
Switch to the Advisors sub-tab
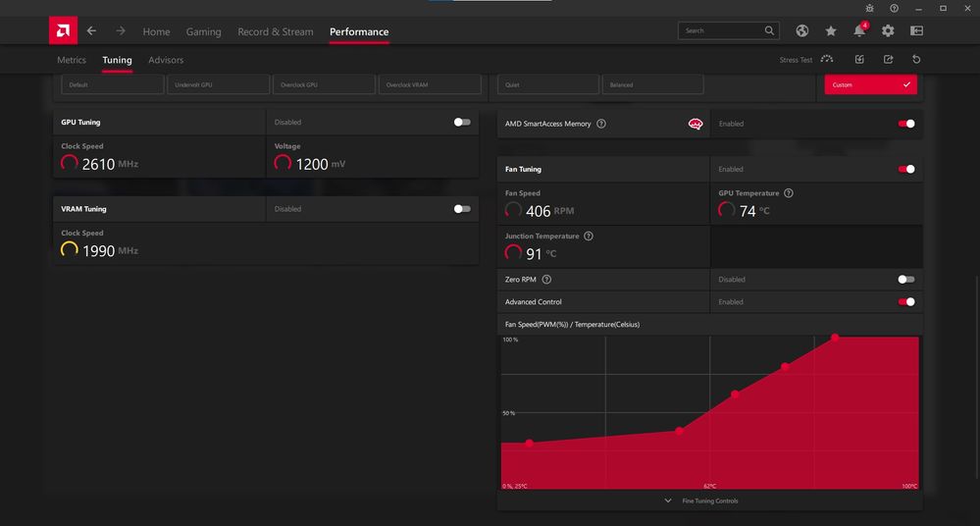166,60
